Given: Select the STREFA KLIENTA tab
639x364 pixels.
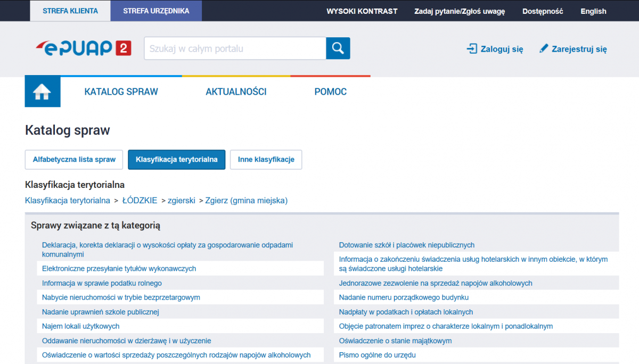Looking at the screenshot, I should tap(70, 11).
